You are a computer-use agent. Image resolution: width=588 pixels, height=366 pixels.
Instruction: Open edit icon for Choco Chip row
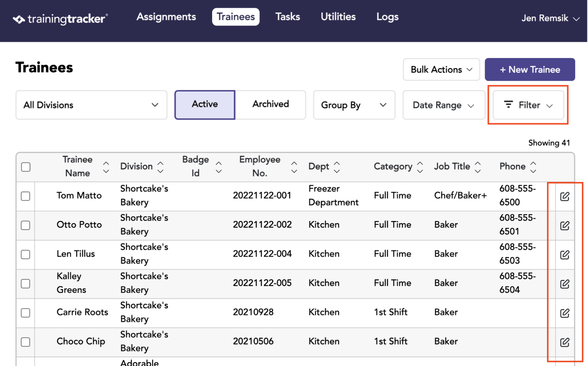(x=565, y=342)
